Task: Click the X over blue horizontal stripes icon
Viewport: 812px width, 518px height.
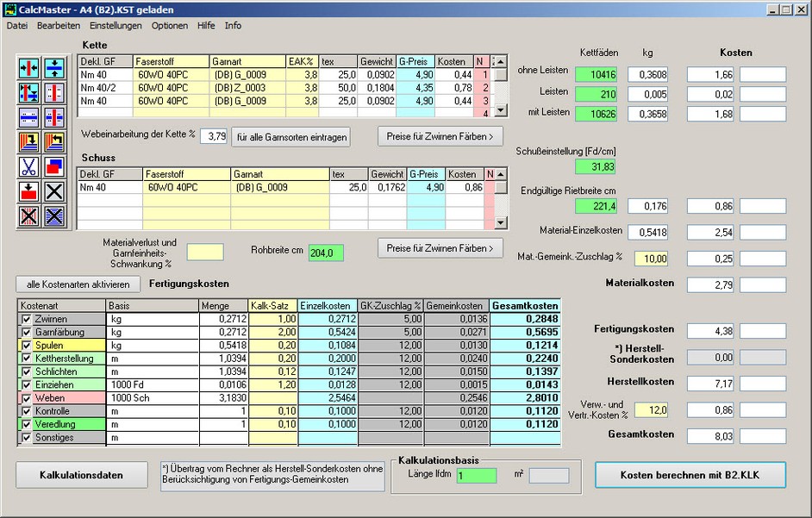Action: coord(54,216)
